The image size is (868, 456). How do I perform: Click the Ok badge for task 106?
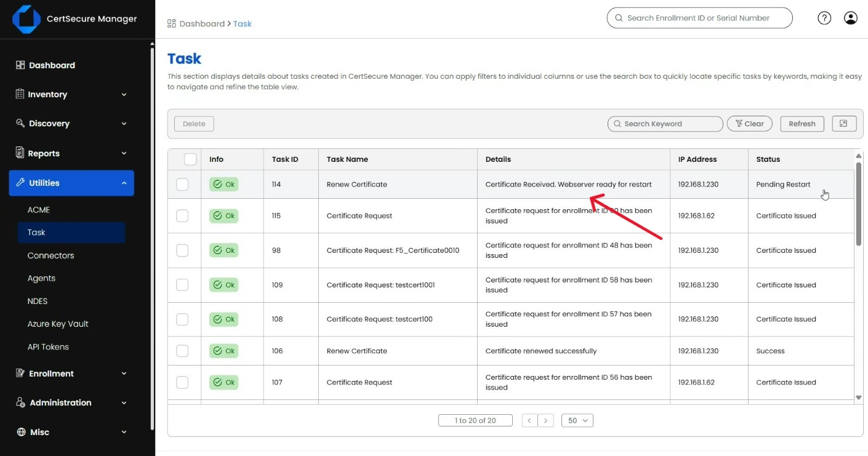[x=223, y=351]
